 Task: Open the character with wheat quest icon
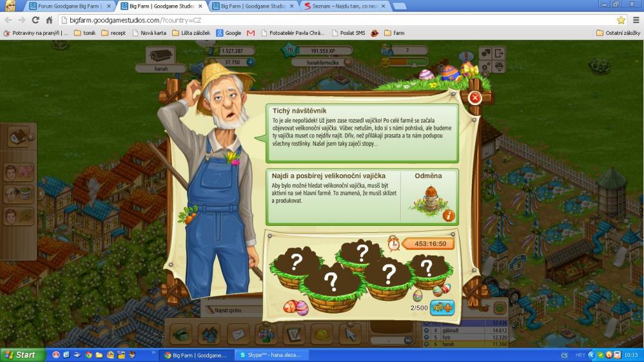[x=19, y=216]
